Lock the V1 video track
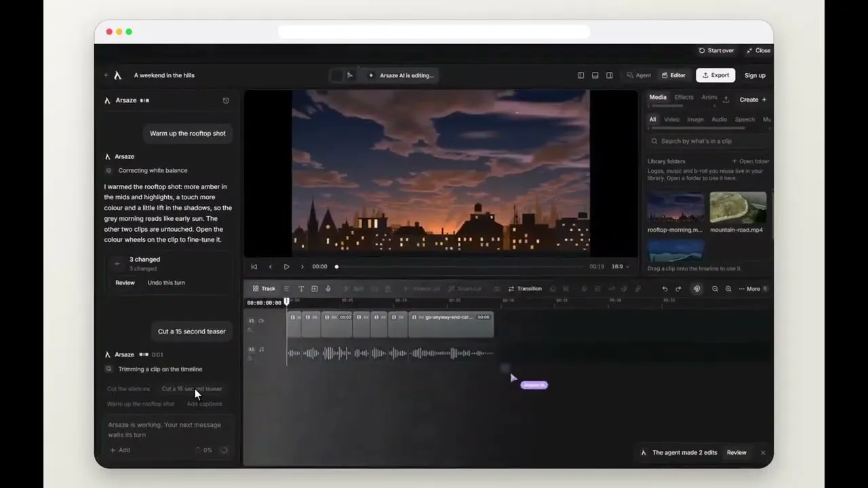Image resolution: width=868 pixels, height=488 pixels. 250,330
